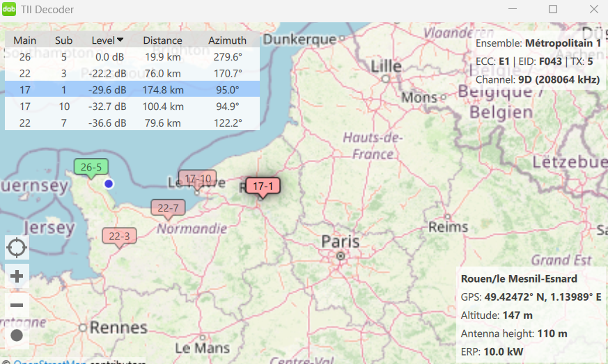Sort the table by Sub column

(63, 40)
